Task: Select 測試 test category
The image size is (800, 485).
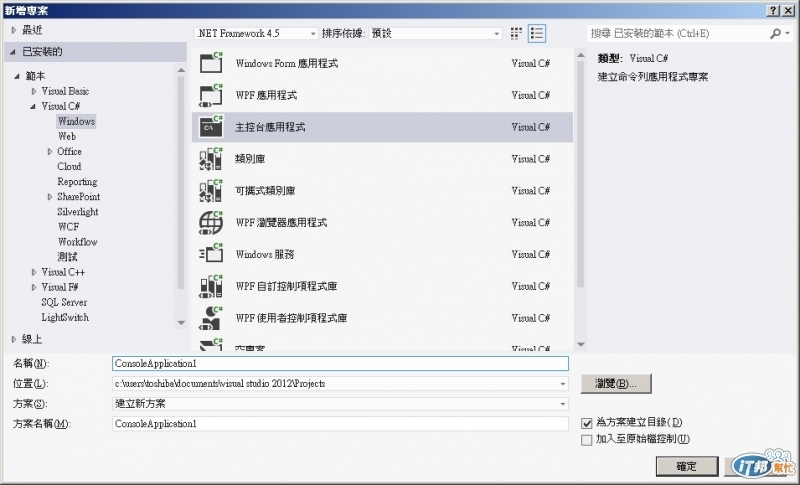Action: point(67,257)
